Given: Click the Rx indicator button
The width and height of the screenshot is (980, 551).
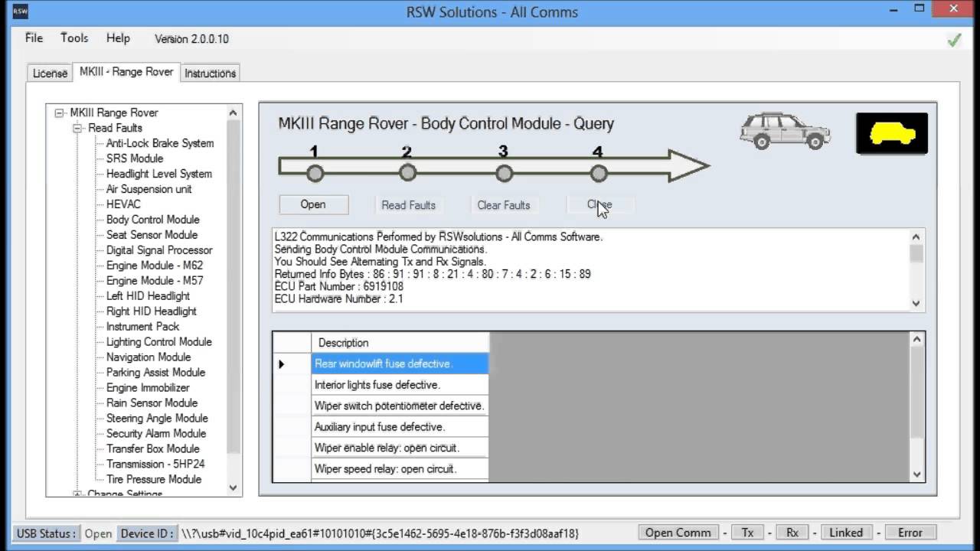Looking at the screenshot, I should tap(792, 533).
